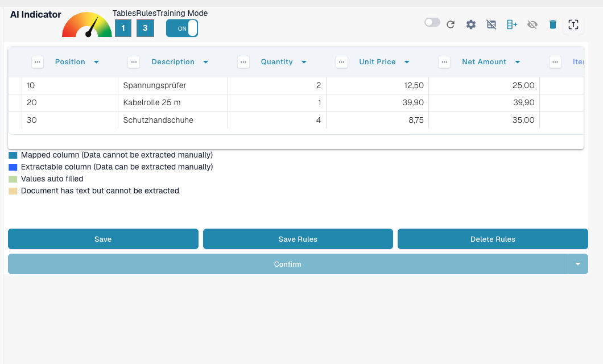Click the refresh icon in toolbar
This screenshot has width=603, height=364.
451,24
